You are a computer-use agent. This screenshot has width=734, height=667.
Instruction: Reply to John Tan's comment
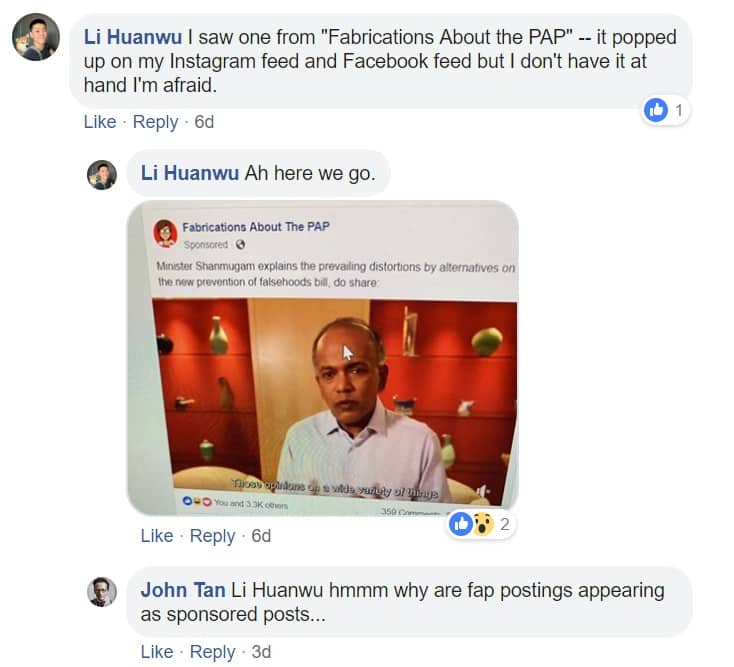click(213, 652)
